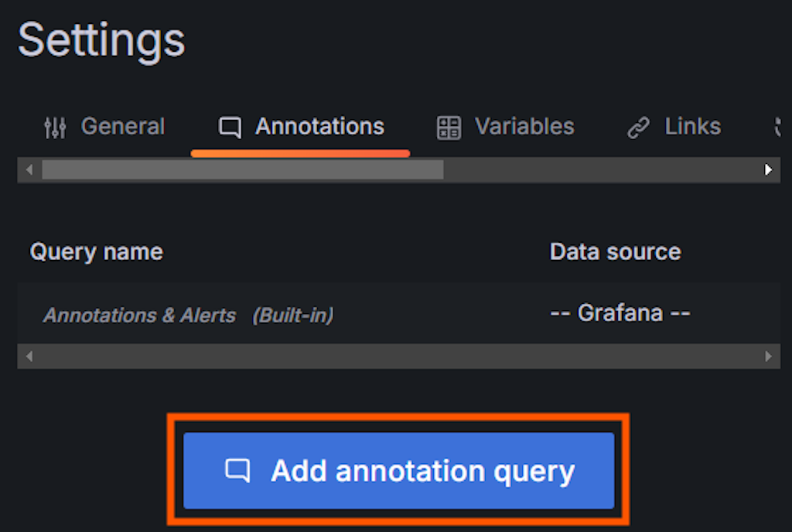
Task: Click the speech bubble icon inside Add annotation query
Action: coord(237,470)
